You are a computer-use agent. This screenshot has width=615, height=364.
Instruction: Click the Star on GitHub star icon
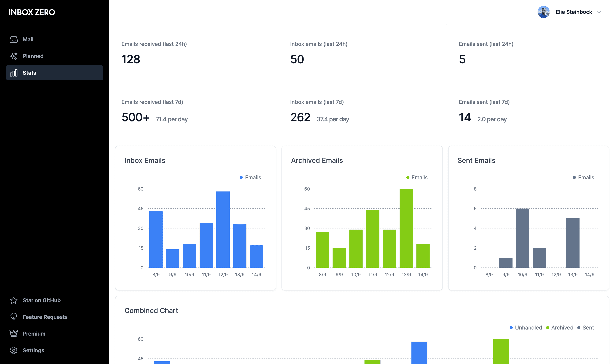[x=13, y=300]
